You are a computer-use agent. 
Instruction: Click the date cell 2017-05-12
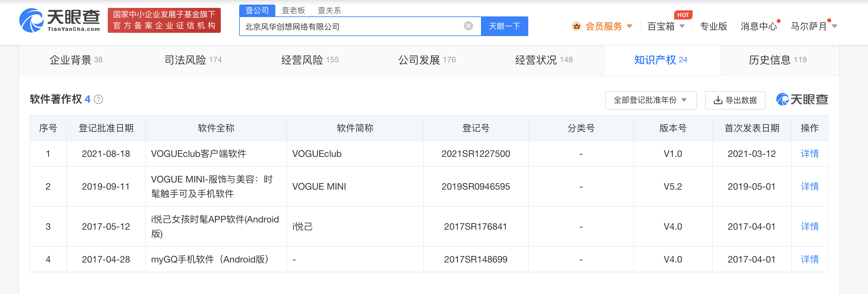click(106, 226)
